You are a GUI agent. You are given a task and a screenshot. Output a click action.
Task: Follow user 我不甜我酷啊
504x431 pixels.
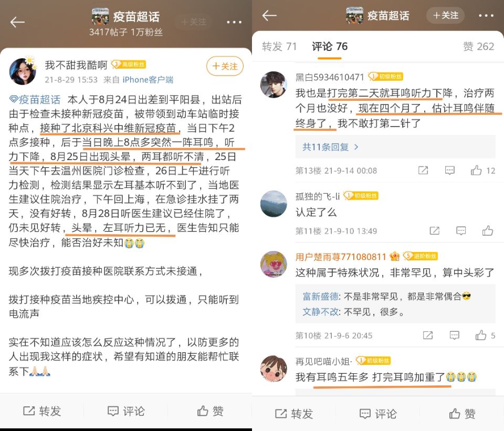pyautogui.click(x=225, y=66)
